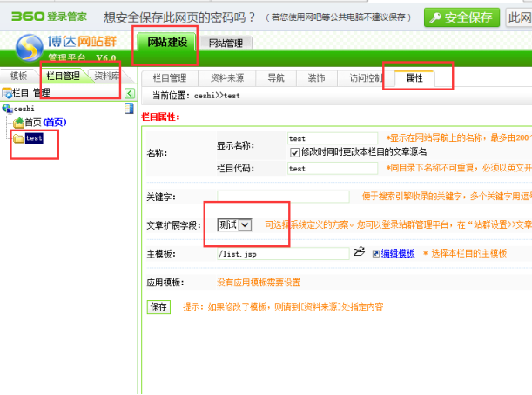Image resolution: width=532 pixels, height=395 pixels.
Task: Click the 栏目管理 header icon in left panel
Action: point(6,93)
